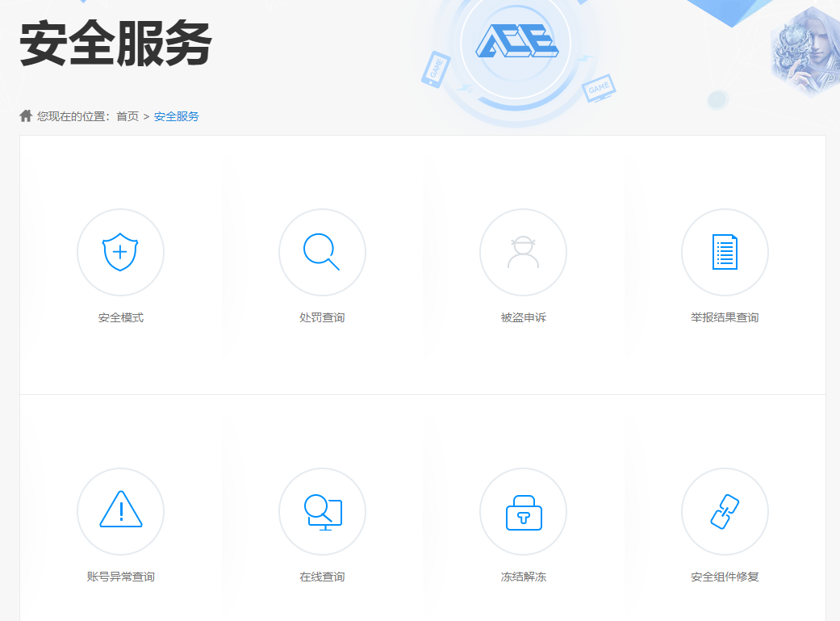Click the 安全模式 text label
This screenshot has width=840, height=621.
click(x=120, y=317)
